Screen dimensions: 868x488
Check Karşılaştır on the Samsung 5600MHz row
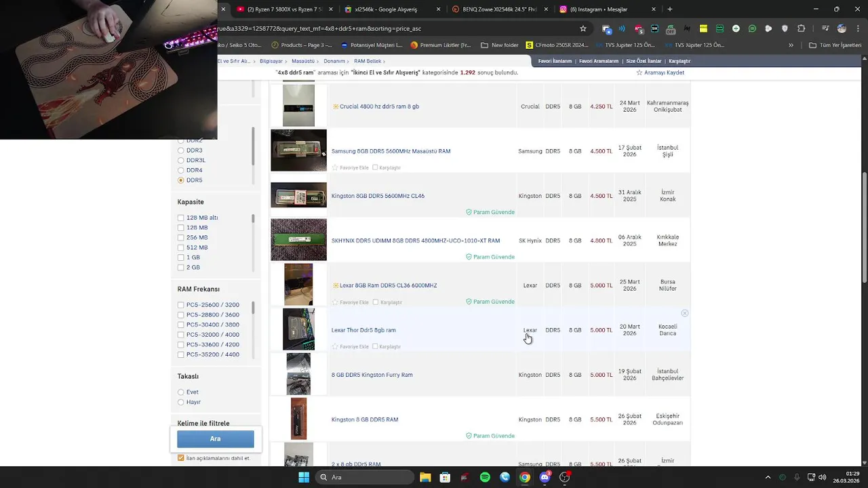point(375,167)
